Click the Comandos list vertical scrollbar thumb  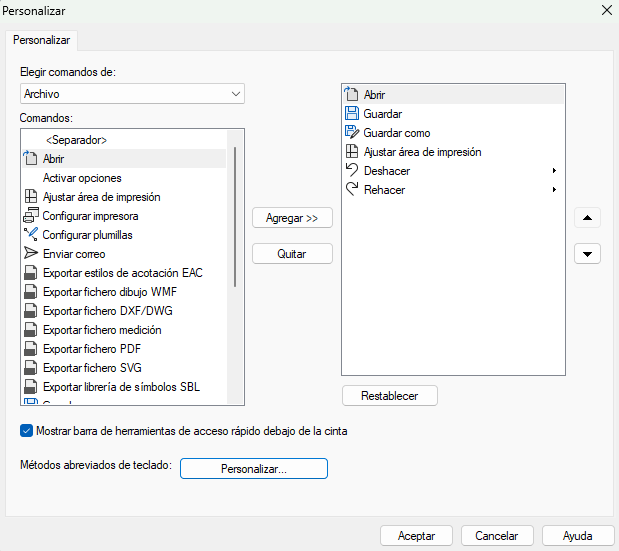coord(235,217)
